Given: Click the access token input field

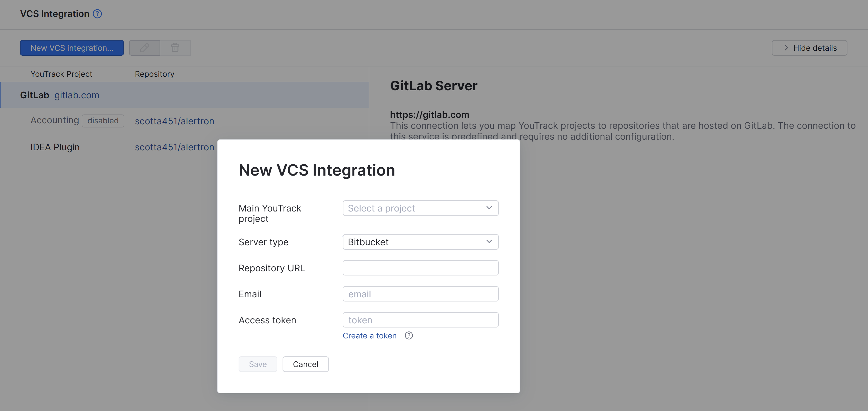Looking at the screenshot, I should tap(420, 319).
